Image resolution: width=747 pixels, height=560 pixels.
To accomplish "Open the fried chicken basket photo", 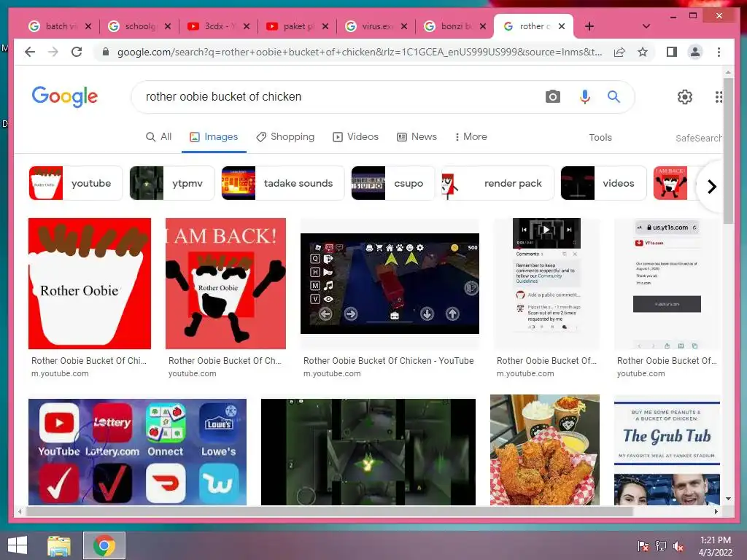I will [545, 450].
